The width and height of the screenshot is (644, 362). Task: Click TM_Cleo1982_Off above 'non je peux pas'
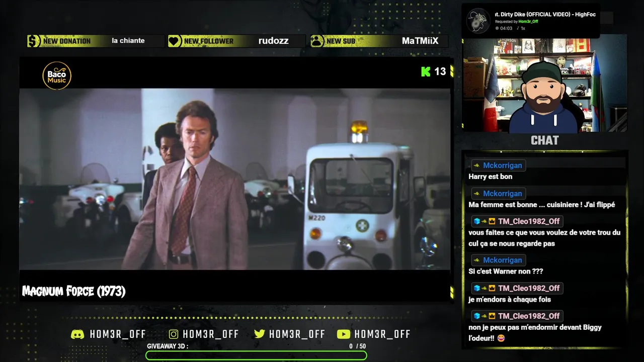pyautogui.click(x=529, y=316)
